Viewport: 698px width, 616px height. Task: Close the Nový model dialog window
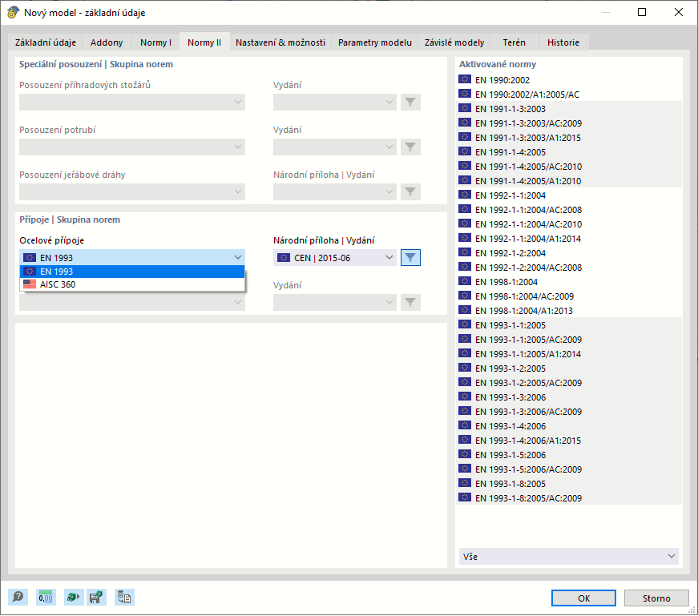tap(679, 12)
